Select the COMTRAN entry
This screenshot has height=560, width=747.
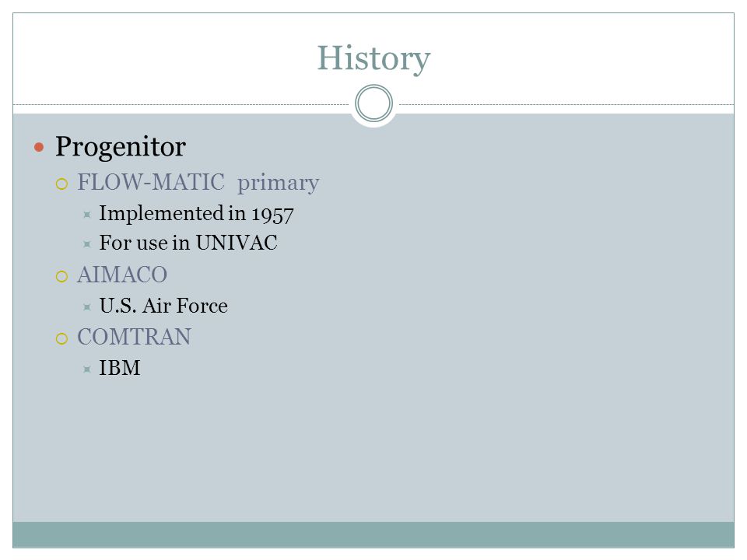pos(135,337)
